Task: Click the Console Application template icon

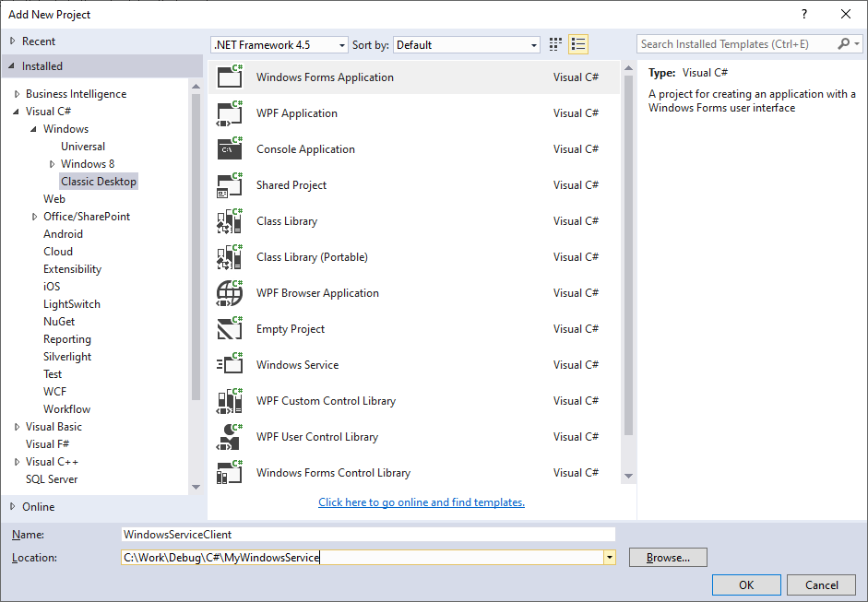Action: pos(230,148)
